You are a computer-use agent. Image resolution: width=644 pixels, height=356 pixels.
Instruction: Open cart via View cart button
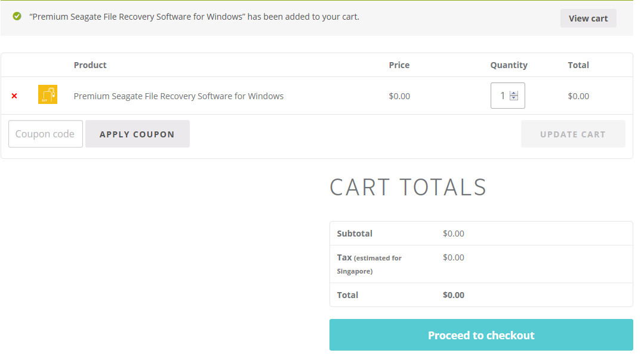(x=588, y=19)
